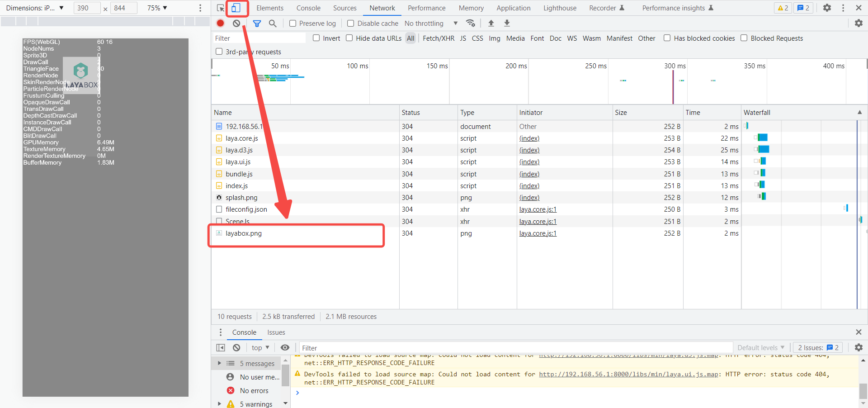Screen dimensions: 868x408
Task: Stop recording network log
Action: pos(221,23)
